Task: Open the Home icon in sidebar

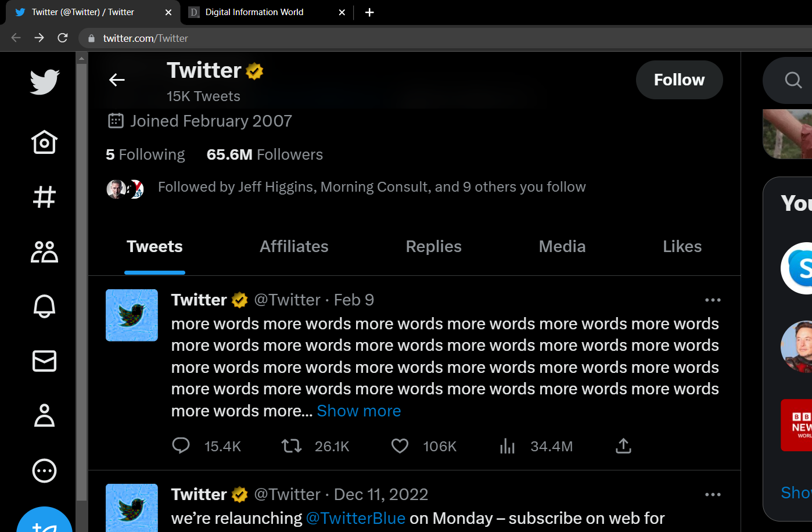Action: point(45,142)
